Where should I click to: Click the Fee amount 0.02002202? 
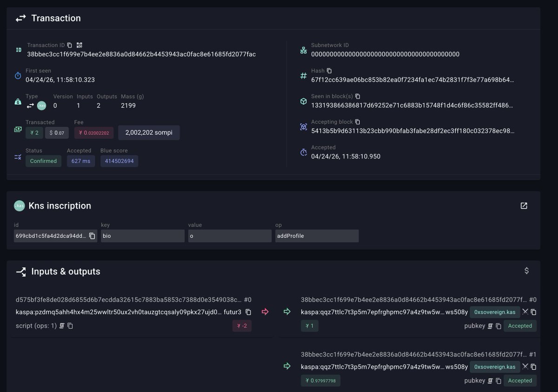[x=93, y=133]
